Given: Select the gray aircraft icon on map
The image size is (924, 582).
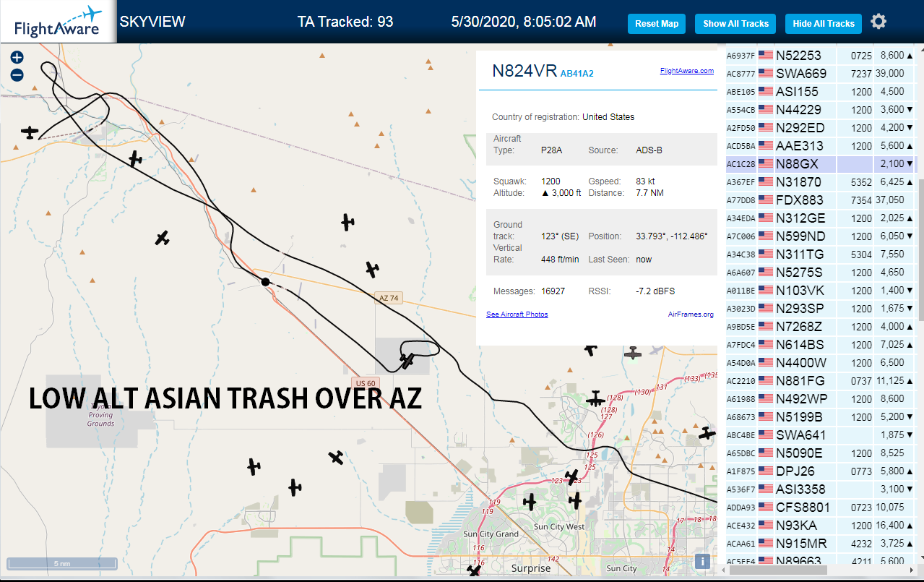Looking at the screenshot, I should pos(634,353).
